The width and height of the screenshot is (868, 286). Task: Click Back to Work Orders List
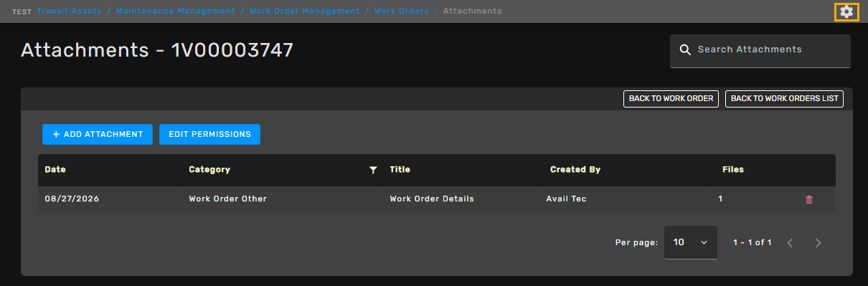pyautogui.click(x=784, y=99)
